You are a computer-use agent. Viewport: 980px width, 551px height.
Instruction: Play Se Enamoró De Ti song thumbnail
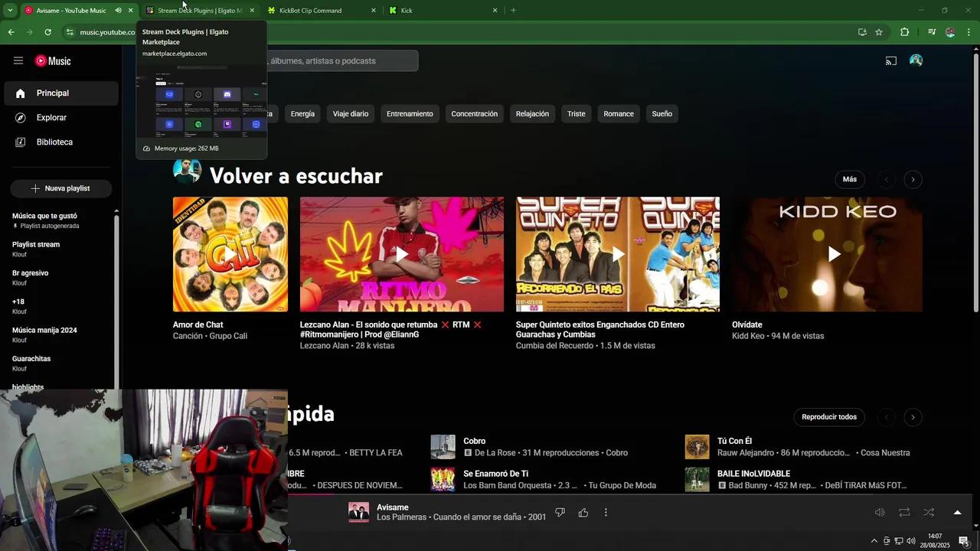click(x=443, y=480)
